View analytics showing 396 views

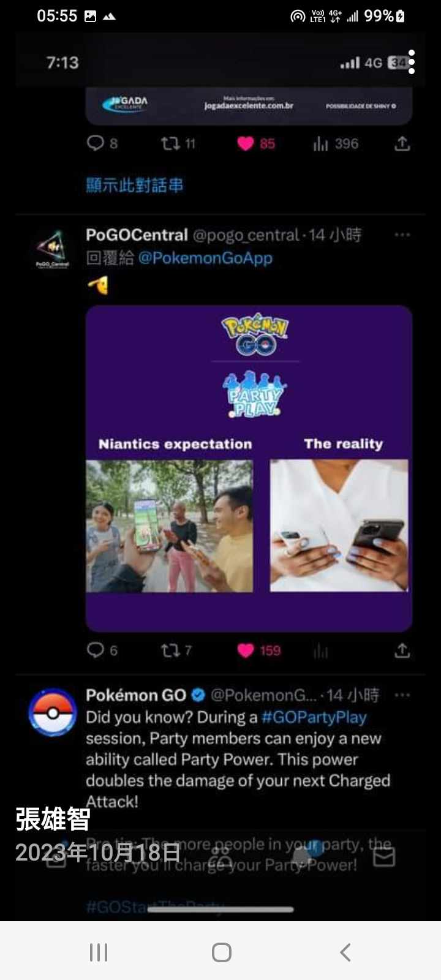coord(321,144)
